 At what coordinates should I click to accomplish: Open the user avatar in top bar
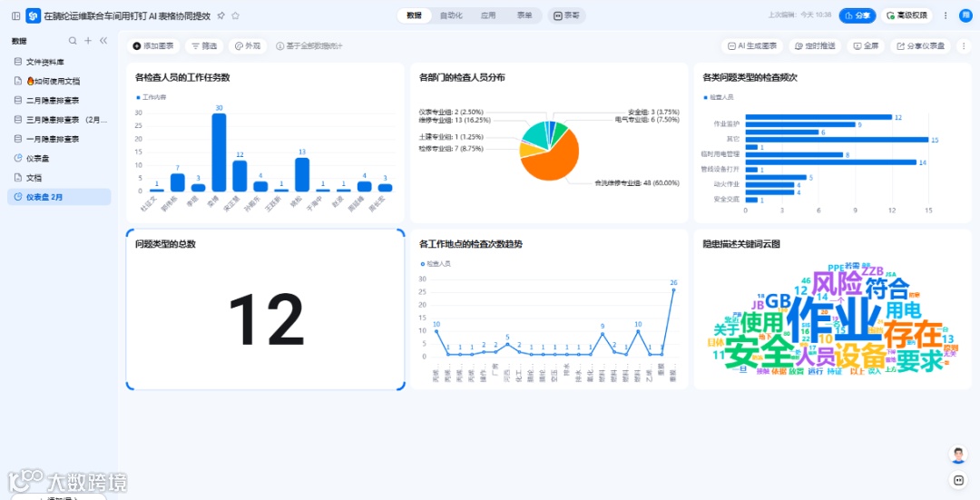[965, 15]
